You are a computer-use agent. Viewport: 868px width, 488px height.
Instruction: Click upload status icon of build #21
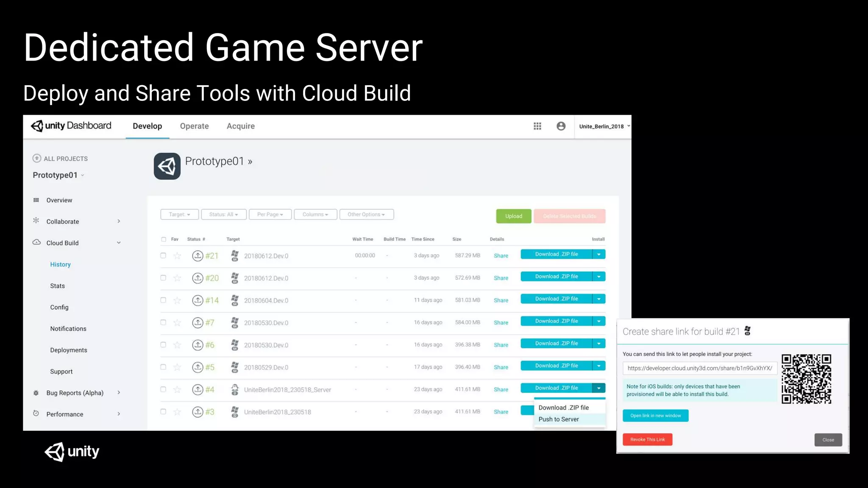(x=198, y=256)
